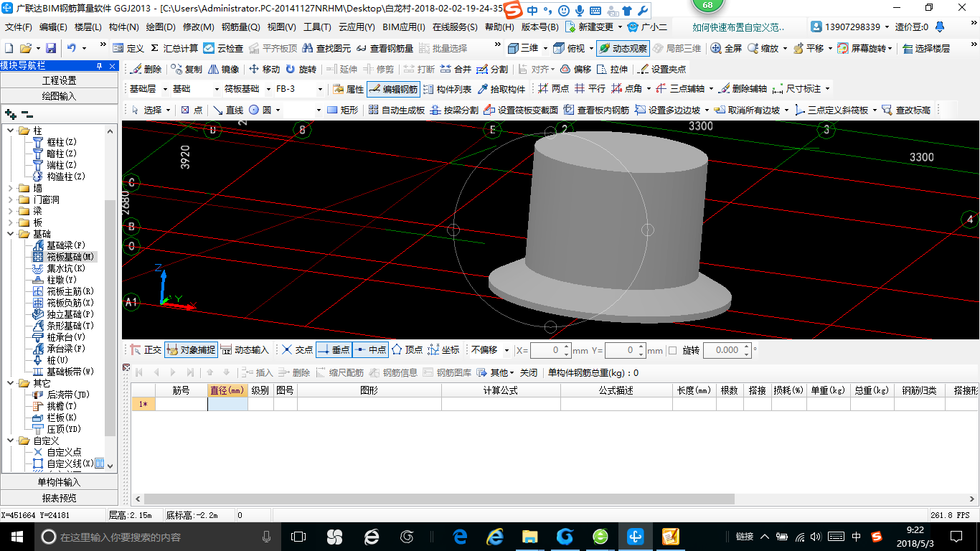This screenshot has height=551, width=980.
Task: Toggle 中点 midpoint snap
Action: tap(370, 350)
